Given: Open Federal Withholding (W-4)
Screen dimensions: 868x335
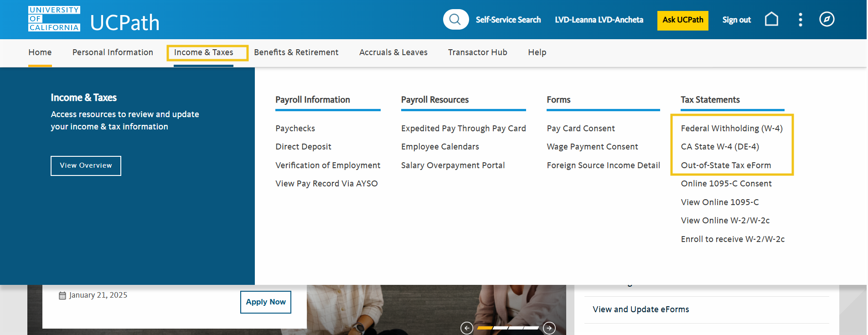Looking at the screenshot, I should pos(732,129).
